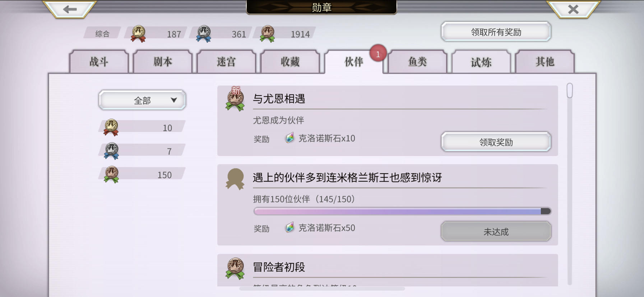This screenshot has width=644, height=297.
Task: Click the bronze medal icon showing 1914
Action: [268, 34]
